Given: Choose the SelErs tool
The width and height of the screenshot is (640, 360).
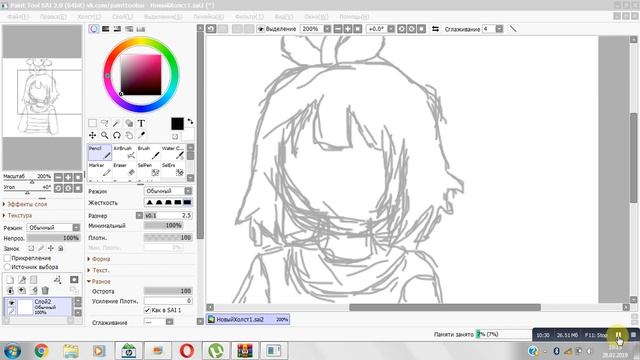Looking at the screenshot, I should (173, 169).
